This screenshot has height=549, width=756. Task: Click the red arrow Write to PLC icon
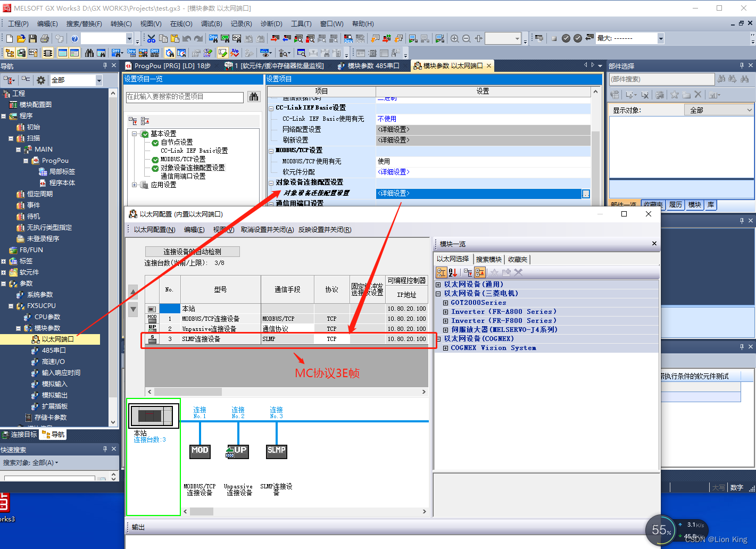275,38
